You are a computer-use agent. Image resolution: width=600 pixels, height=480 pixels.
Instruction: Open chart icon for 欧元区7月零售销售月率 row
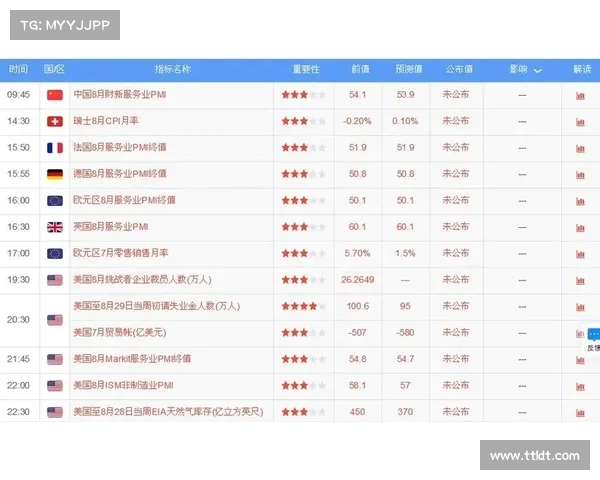pos(580,254)
